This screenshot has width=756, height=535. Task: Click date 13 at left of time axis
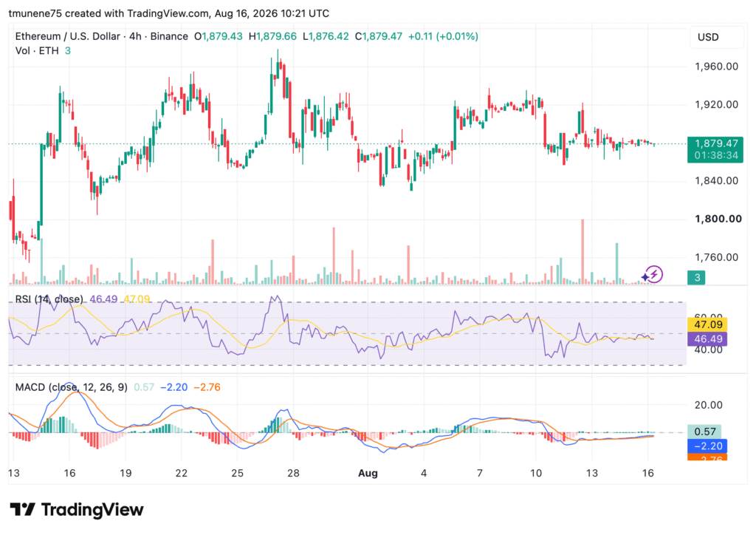click(x=14, y=473)
